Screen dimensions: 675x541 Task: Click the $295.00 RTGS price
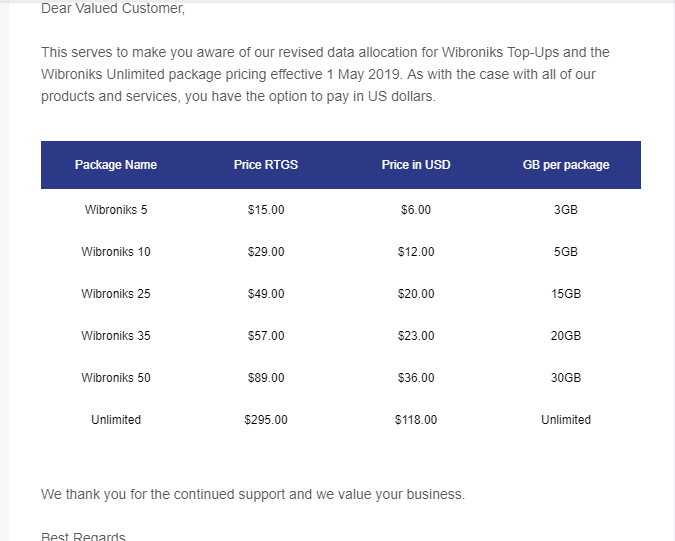(x=266, y=420)
